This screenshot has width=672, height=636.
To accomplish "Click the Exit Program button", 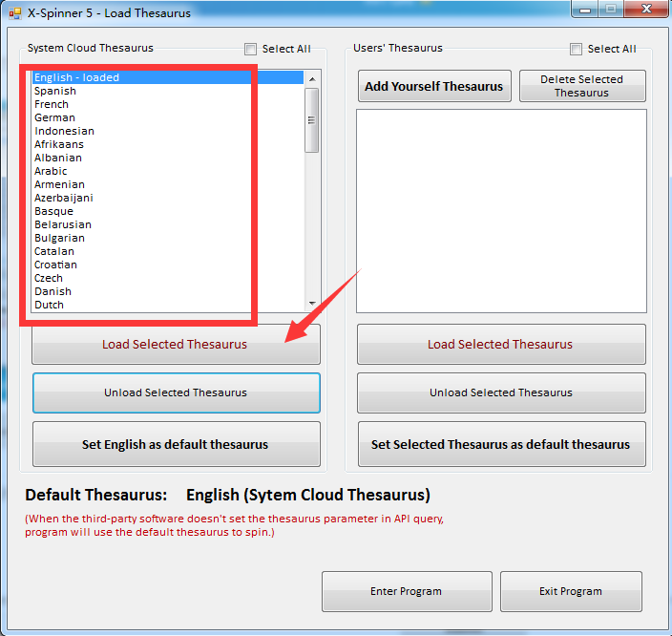I will (x=570, y=591).
